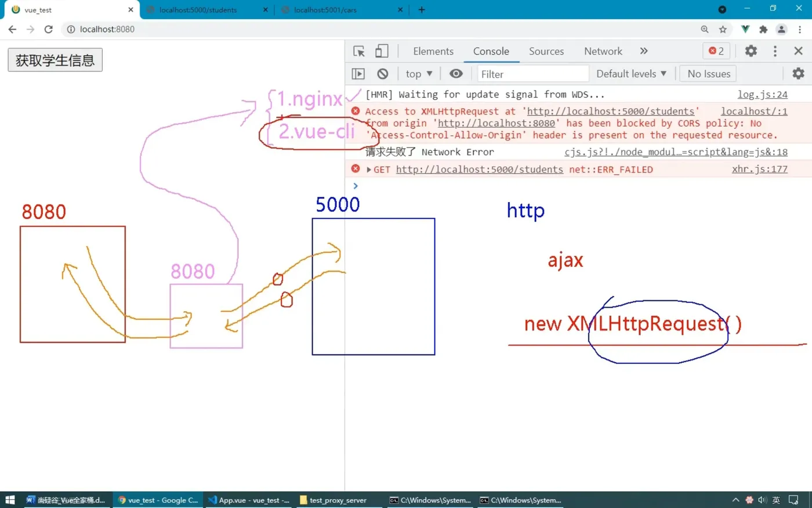
Task: Select the inspect element picker icon
Action: tap(359, 51)
